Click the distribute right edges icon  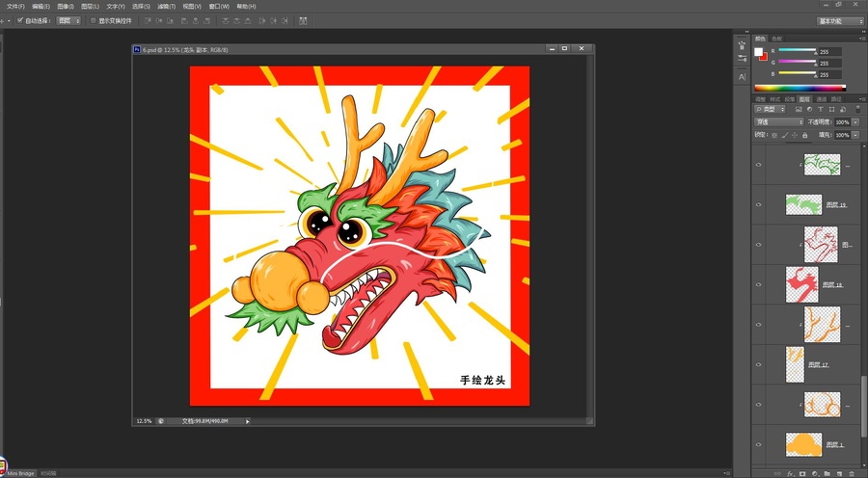[284, 21]
